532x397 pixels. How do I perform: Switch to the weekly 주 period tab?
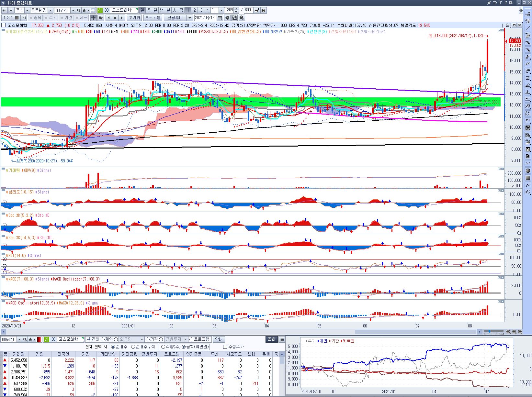[149, 10]
